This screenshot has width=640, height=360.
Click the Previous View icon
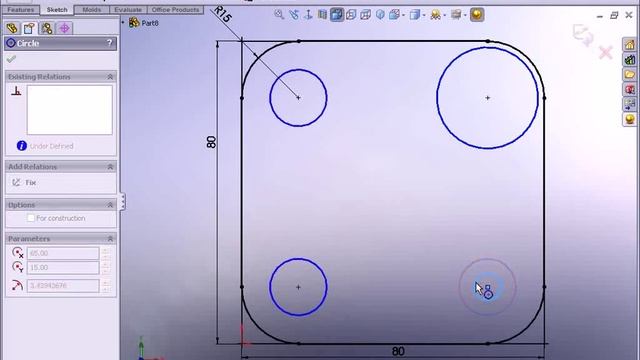pos(293,15)
